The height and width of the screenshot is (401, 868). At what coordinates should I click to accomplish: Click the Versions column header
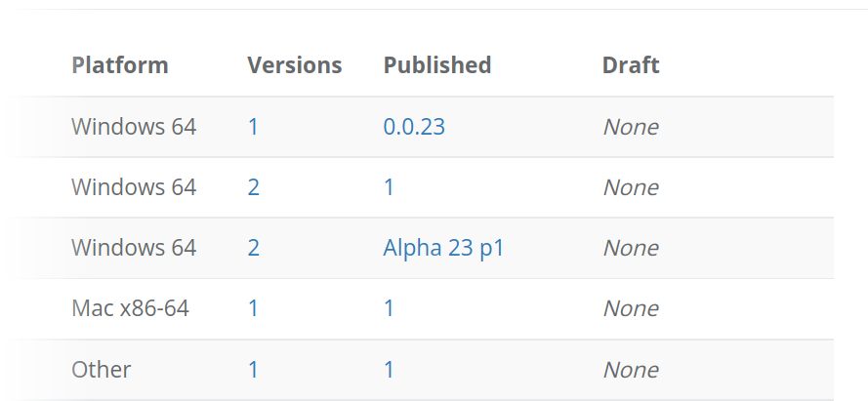(294, 65)
